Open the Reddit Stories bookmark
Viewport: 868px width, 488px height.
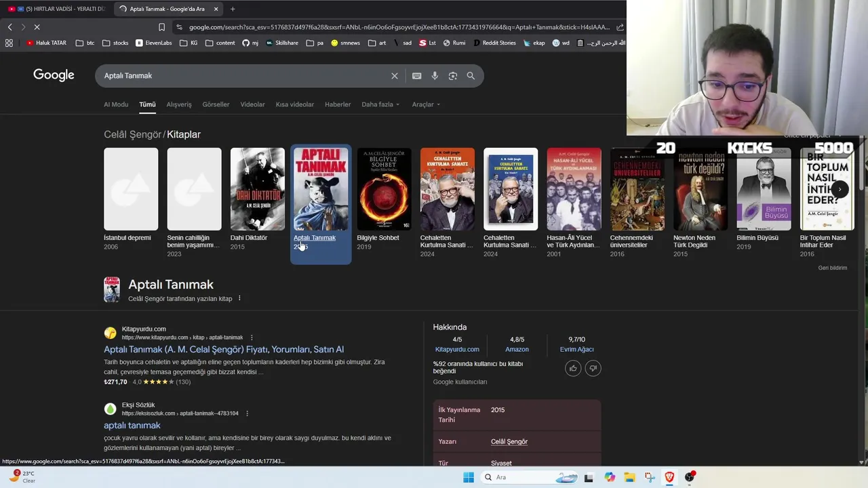494,43
